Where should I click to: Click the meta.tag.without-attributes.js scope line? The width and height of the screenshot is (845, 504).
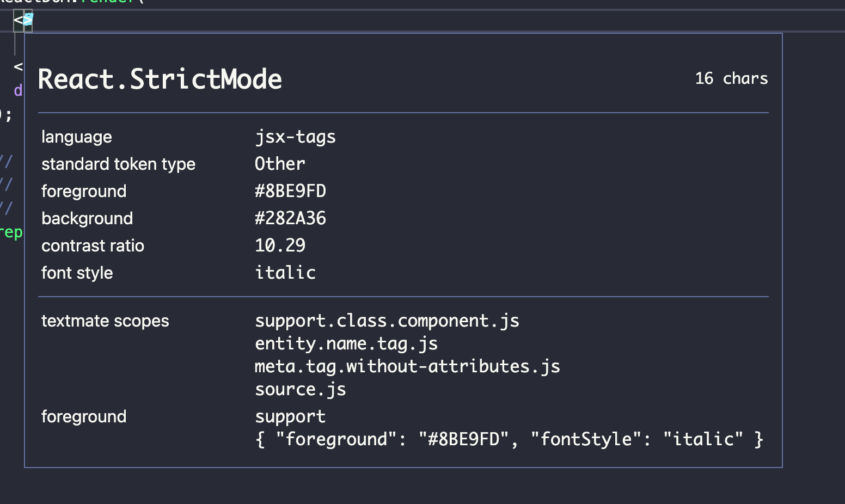pos(407,366)
